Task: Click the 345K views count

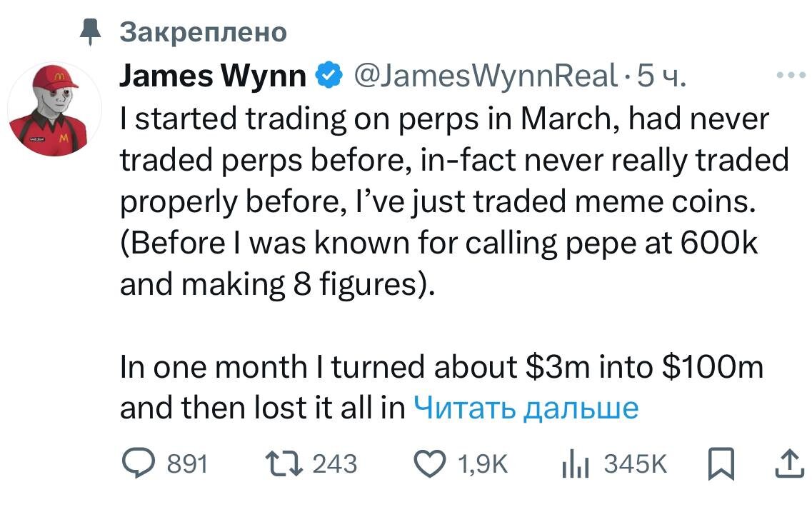Action: click(635, 465)
